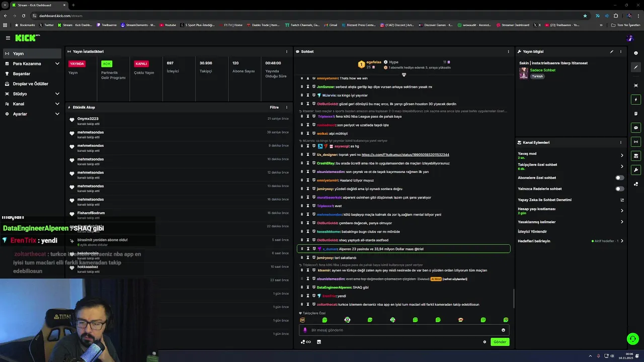This screenshot has height=362, width=644.
Task: Toggle Abonelere özel sohbet switch
Action: 620,177
